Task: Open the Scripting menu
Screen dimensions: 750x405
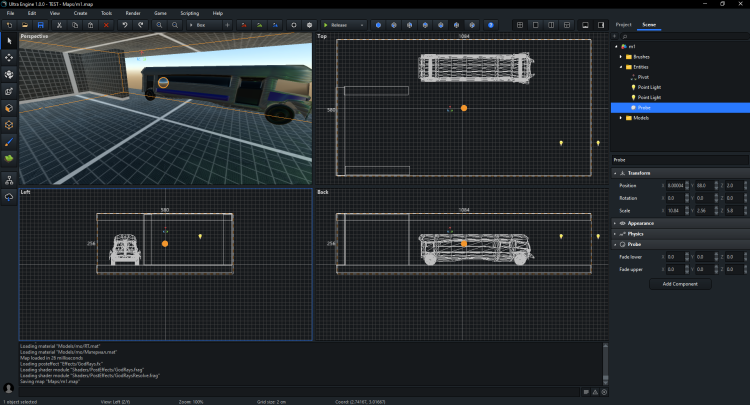Action: 189,13
